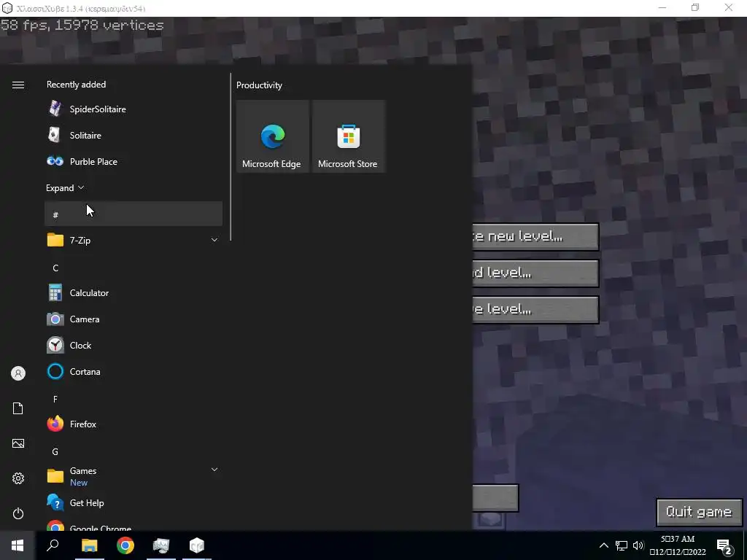Open the user account icon

click(x=18, y=373)
